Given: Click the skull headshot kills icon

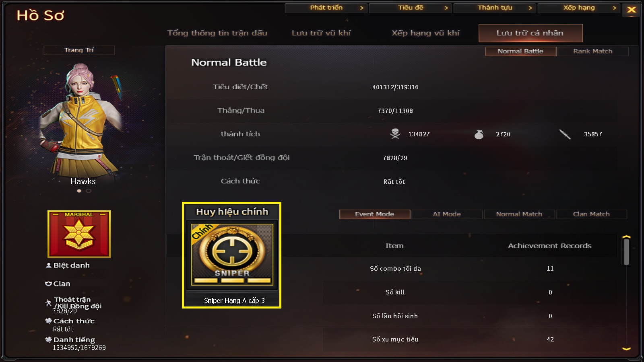Looking at the screenshot, I should coord(395,134).
